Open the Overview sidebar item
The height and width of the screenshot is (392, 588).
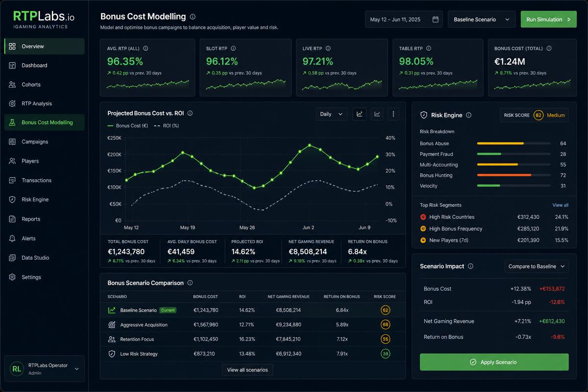tap(44, 46)
